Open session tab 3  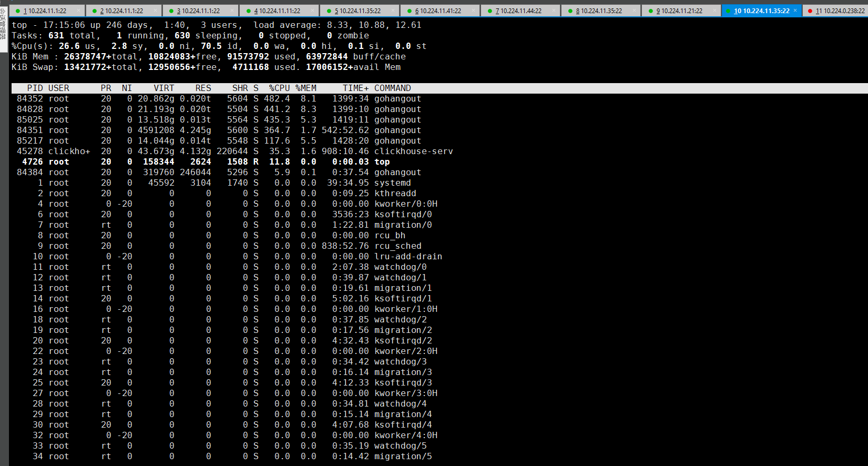[198, 11]
